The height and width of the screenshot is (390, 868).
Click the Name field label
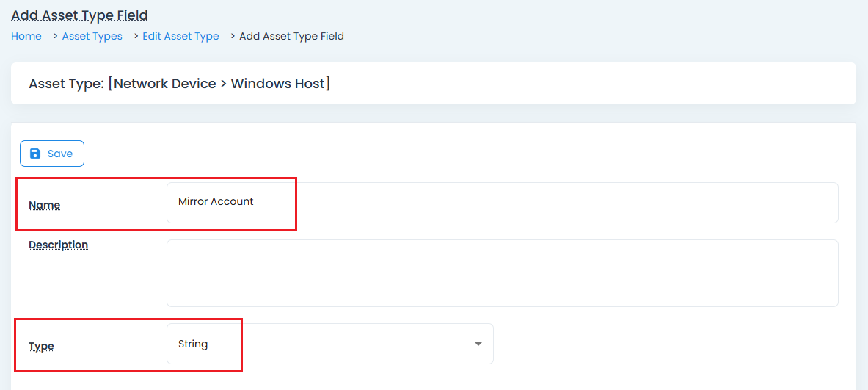coord(44,205)
